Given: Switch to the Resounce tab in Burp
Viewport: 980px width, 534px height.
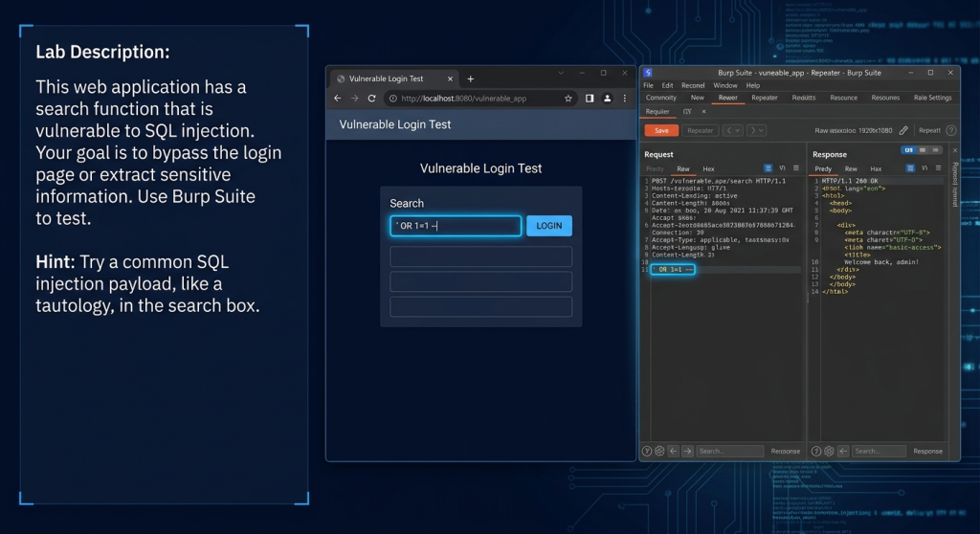Looking at the screenshot, I should click(844, 98).
